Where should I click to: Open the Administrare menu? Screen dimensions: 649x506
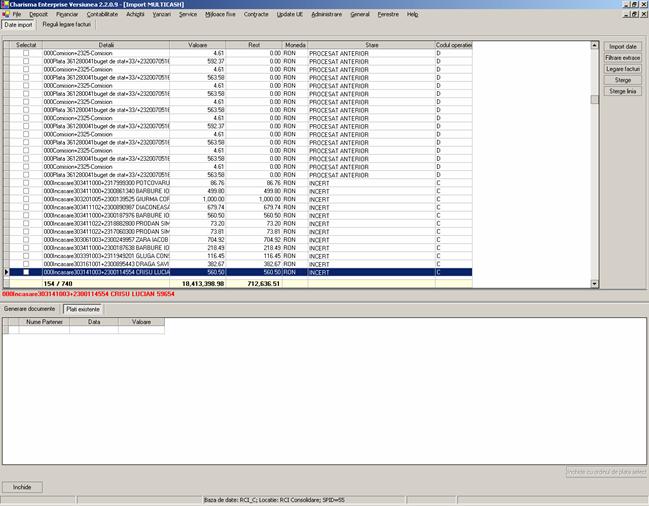point(326,15)
